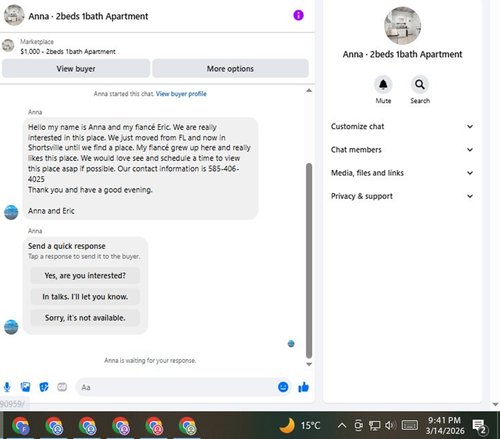Click Anna's avatar beside the quick response card
This screenshot has width=500, height=439.
click(x=11, y=327)
